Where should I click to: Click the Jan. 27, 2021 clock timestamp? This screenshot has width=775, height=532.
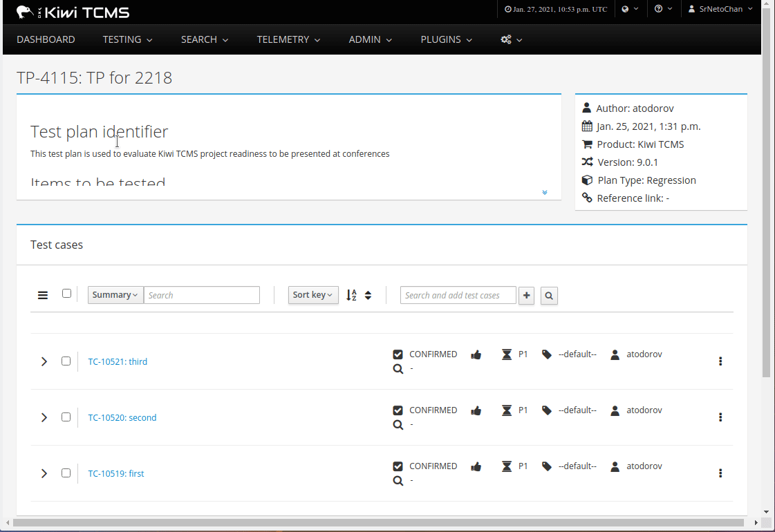(556, 9)
